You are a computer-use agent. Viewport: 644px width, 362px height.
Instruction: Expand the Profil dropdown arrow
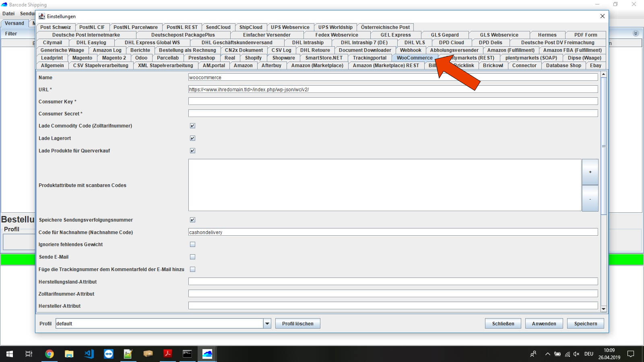click(267, 323)
